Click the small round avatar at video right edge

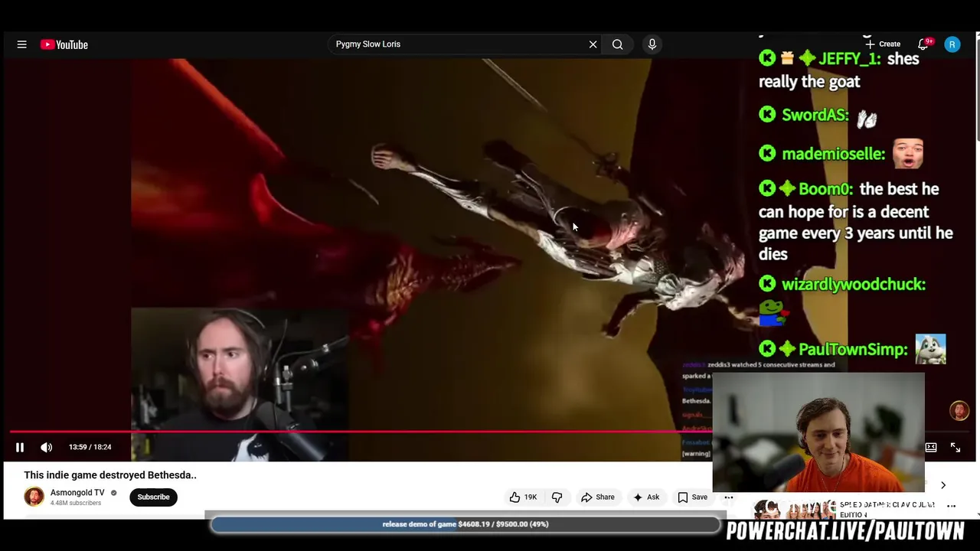[959, 411]
